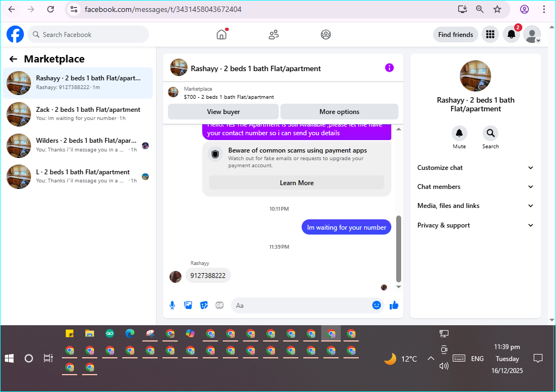Open the Wilders conversation in the list
The width and height of the screenshot is (556, 392).
78,145
